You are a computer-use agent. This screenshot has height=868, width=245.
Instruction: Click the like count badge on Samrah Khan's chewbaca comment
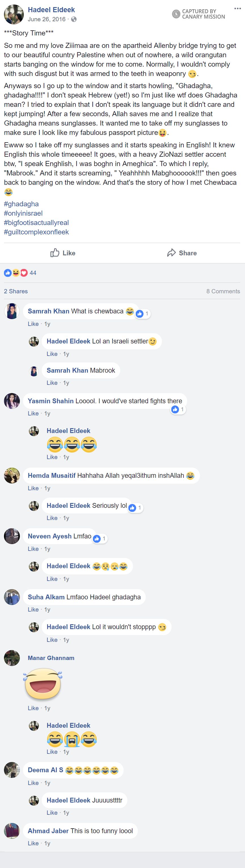(x=143, y=314)
